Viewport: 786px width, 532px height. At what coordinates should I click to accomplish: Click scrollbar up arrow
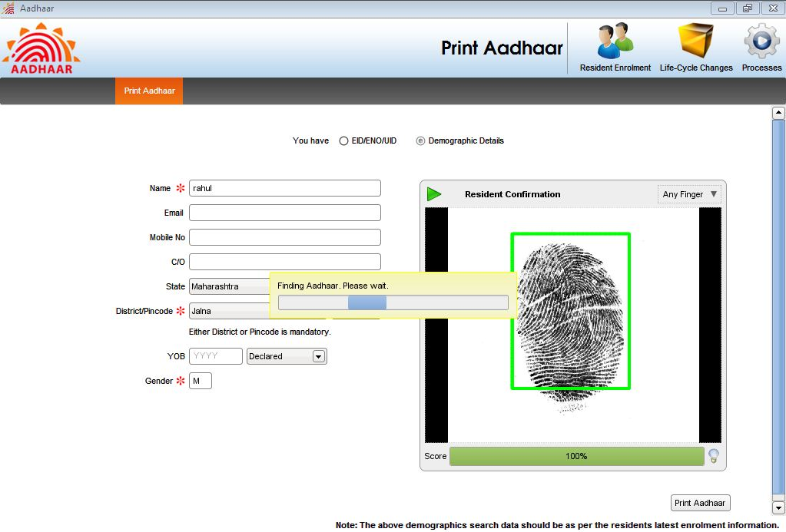click(778, 113)
